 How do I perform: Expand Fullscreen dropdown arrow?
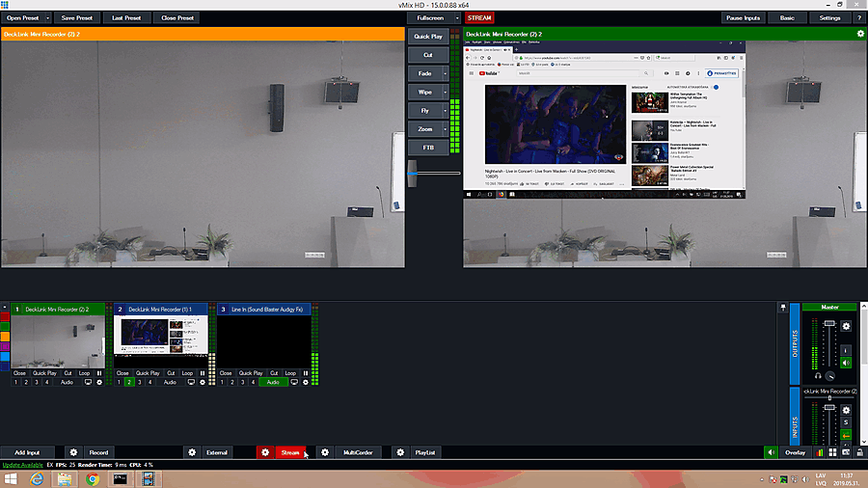point(457,17)
